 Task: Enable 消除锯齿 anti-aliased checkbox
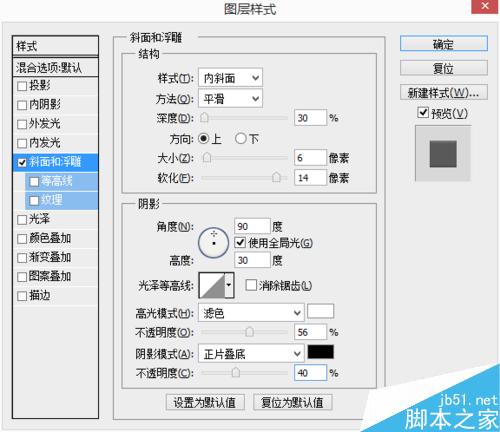tap(251, 285)
